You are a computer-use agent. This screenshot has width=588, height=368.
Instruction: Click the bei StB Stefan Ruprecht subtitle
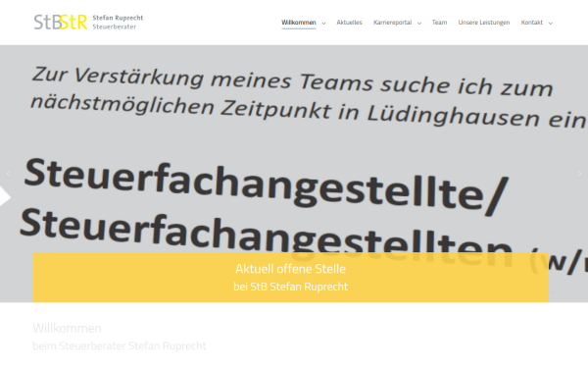(291, 287)
